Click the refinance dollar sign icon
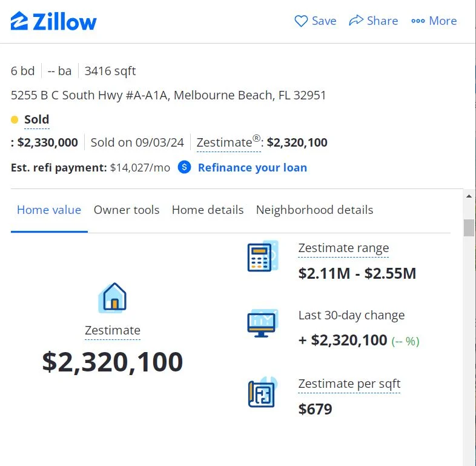The image size is (476, 466). (185, 167)
